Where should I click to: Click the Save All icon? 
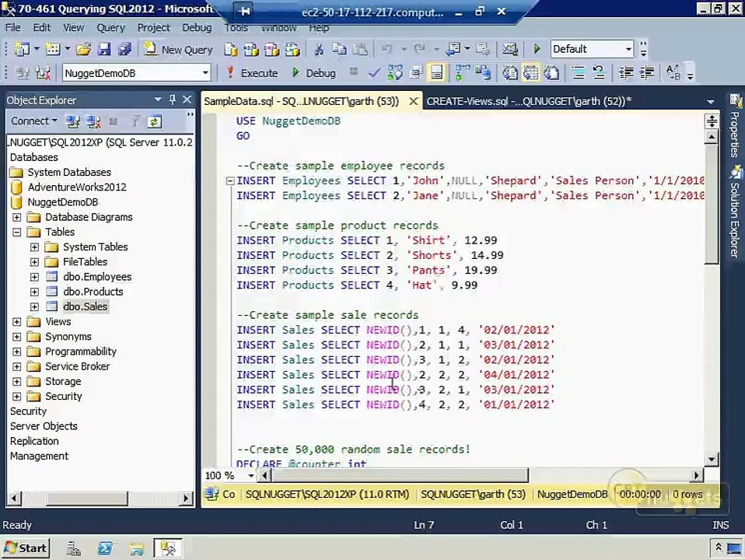tap(124, 49)
